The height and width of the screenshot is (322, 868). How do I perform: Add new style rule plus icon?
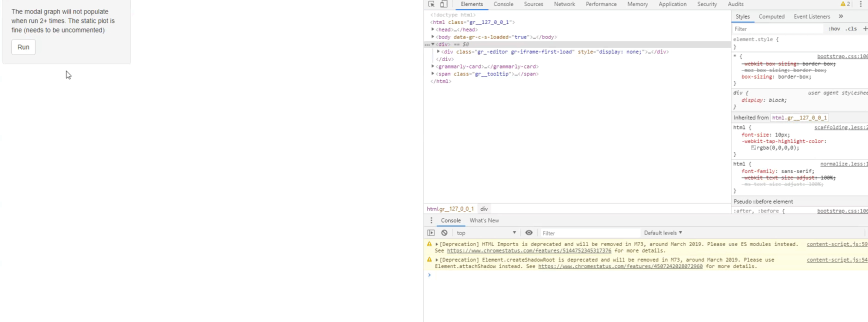[x=865, y=29]
